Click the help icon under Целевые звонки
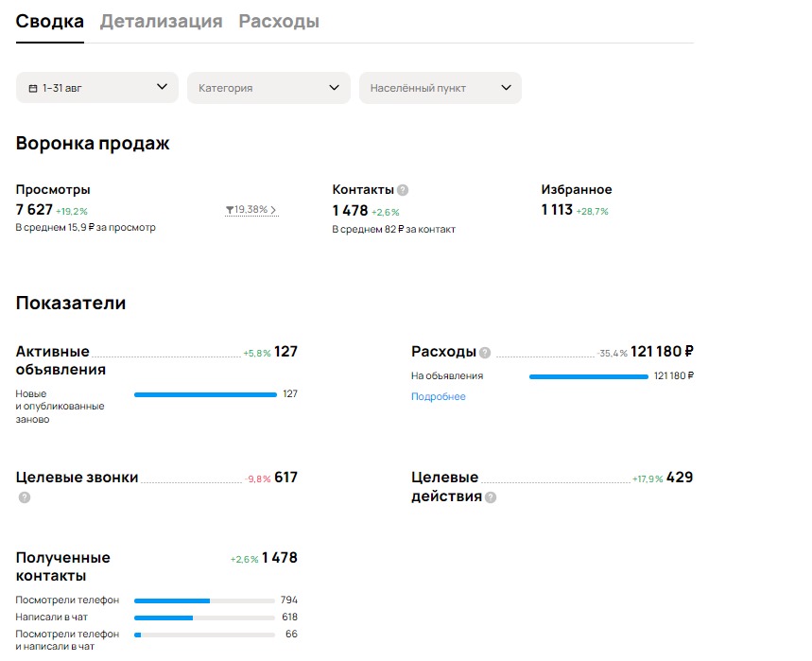 click(x=25, y=497)
